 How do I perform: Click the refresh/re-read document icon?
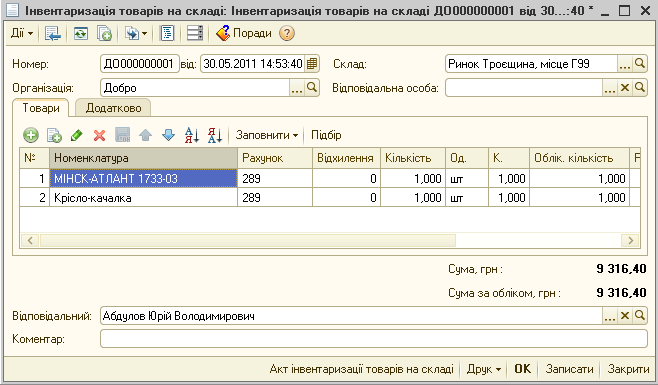(81, 33)
